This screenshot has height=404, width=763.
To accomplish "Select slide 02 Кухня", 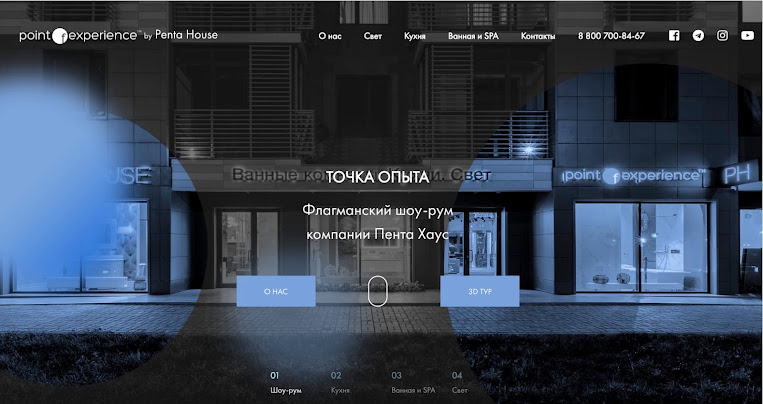I will (x=340, y=383).
